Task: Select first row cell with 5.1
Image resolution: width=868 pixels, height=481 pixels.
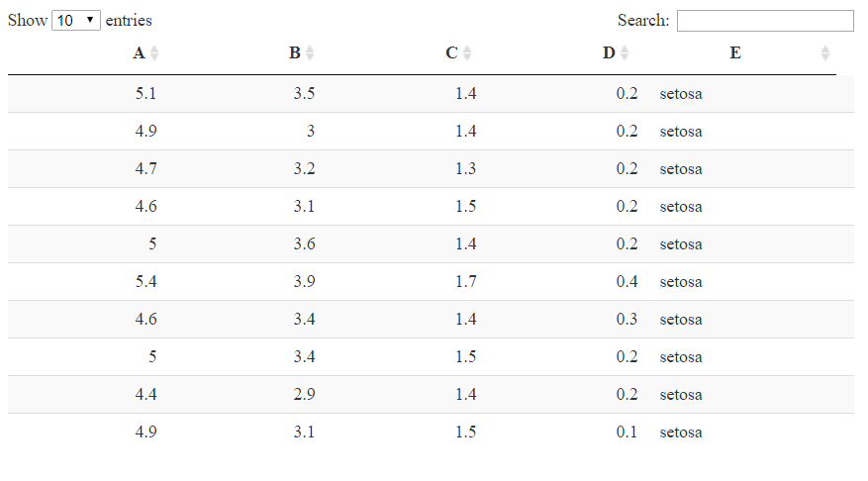Action: point(145,94)
